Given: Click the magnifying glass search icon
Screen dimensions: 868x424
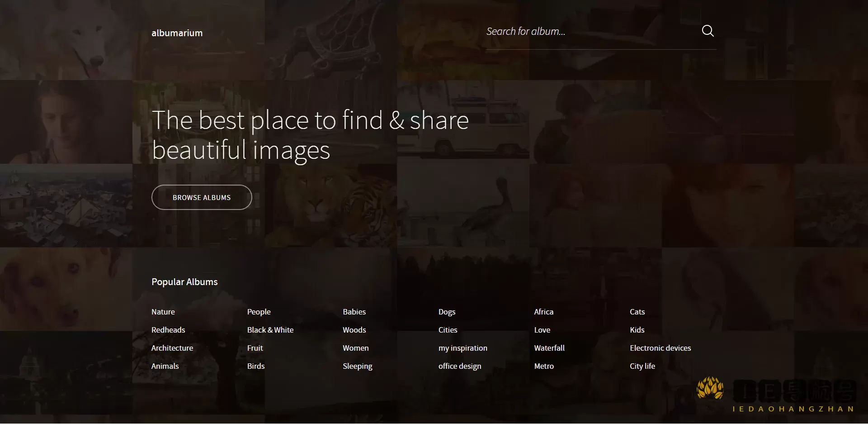Looking at the screenshot, I should [x=708, y=31].
